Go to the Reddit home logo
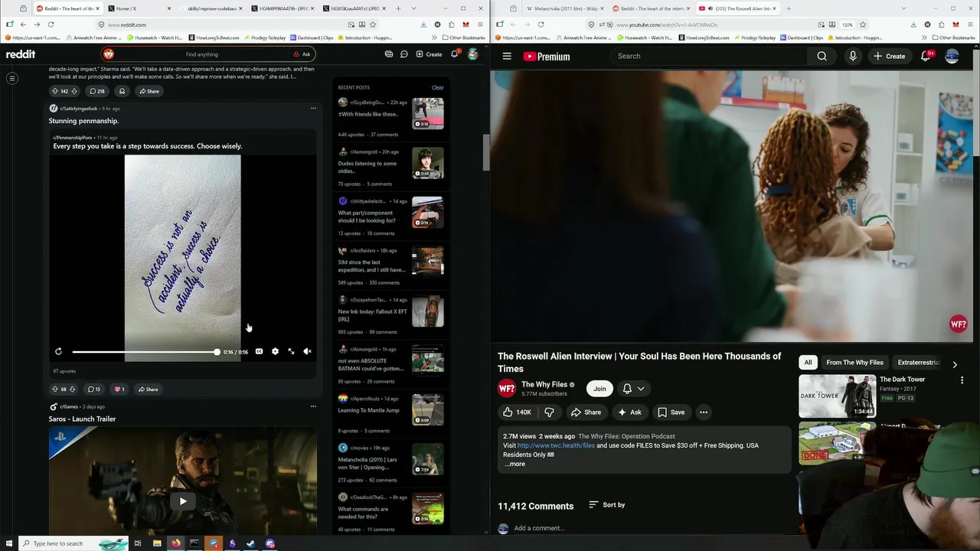Screen dimensions: 980x551 coord(21,54)
